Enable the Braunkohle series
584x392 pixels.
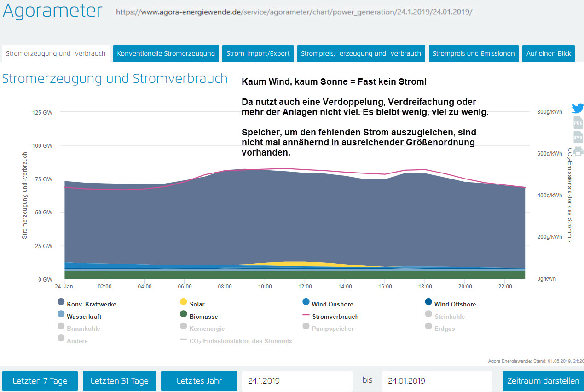83,329
